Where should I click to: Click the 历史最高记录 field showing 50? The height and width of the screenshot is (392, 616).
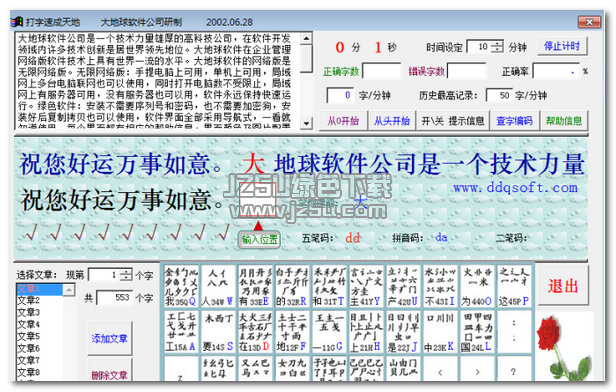click(x=499, y=95)
